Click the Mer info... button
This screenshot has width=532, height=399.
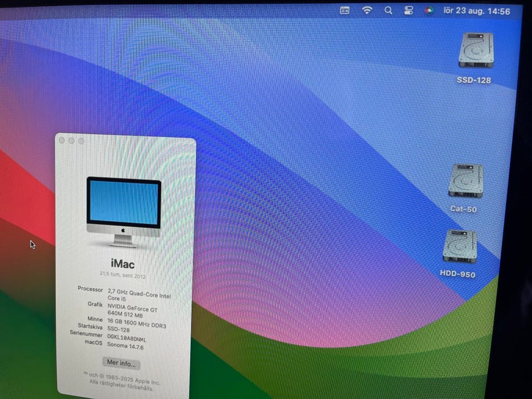click(x=121, y=362)
